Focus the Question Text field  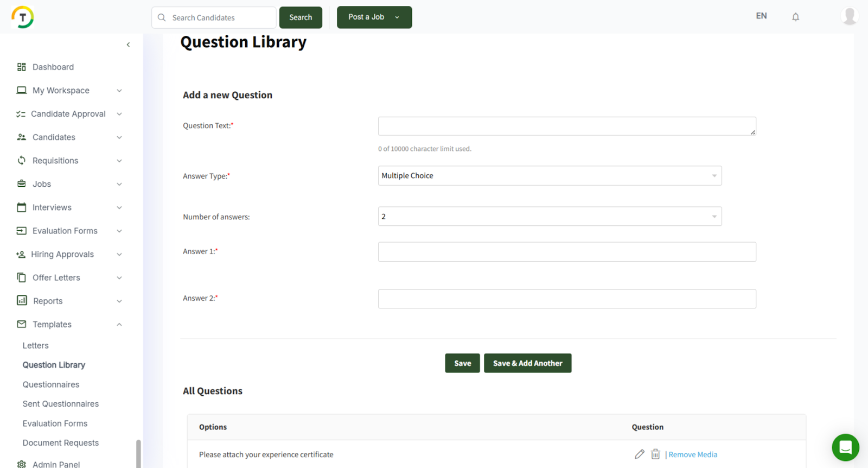point(566,126)
